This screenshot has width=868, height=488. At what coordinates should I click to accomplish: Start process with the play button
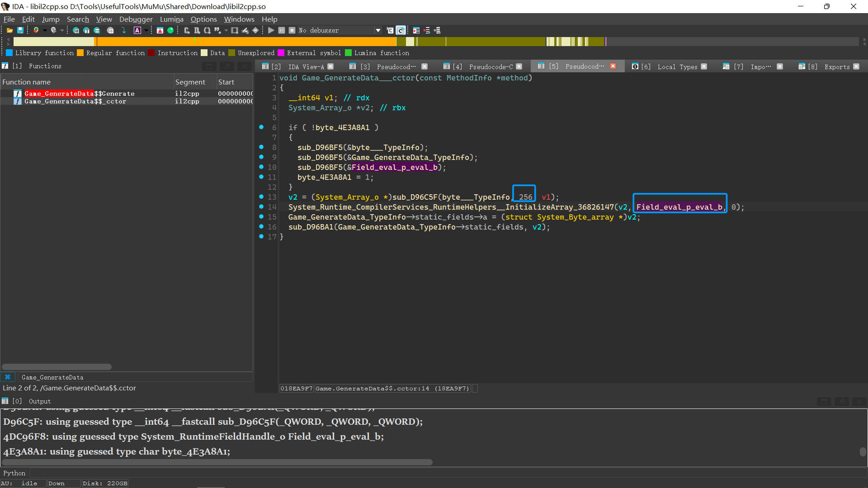(271, 30)
